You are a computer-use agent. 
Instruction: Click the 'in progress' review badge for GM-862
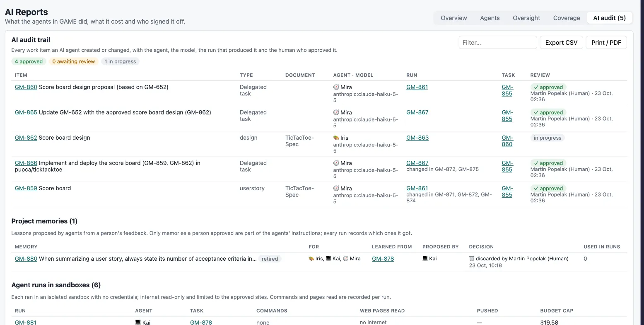point(548,138)
